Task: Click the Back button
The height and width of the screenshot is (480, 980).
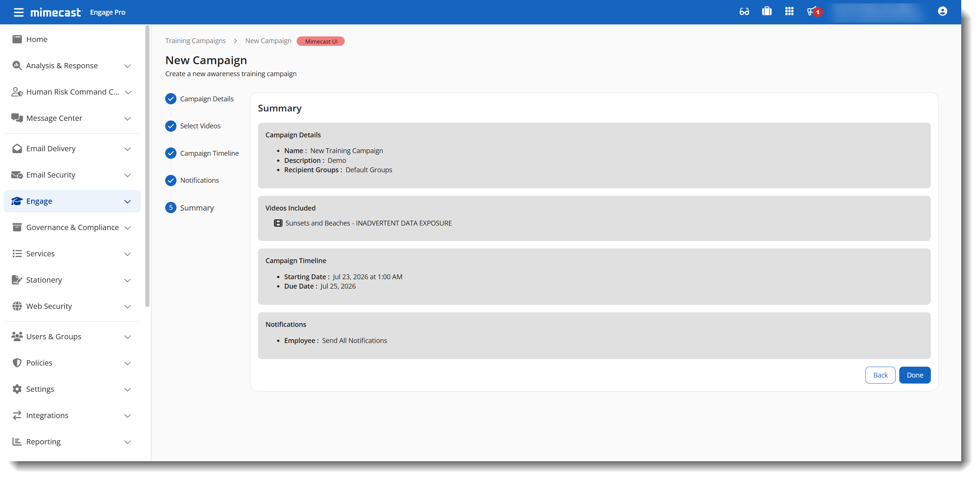Action: (x=880, y=375)
